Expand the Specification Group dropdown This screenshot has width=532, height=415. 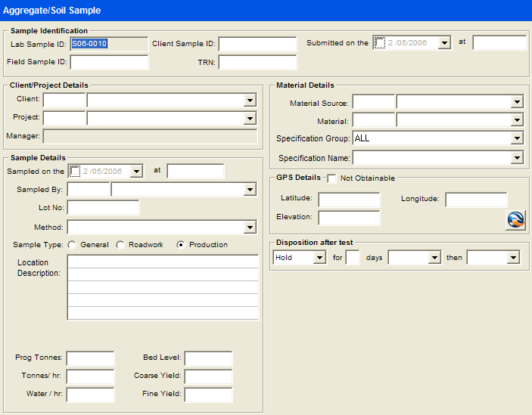[517, 138]
